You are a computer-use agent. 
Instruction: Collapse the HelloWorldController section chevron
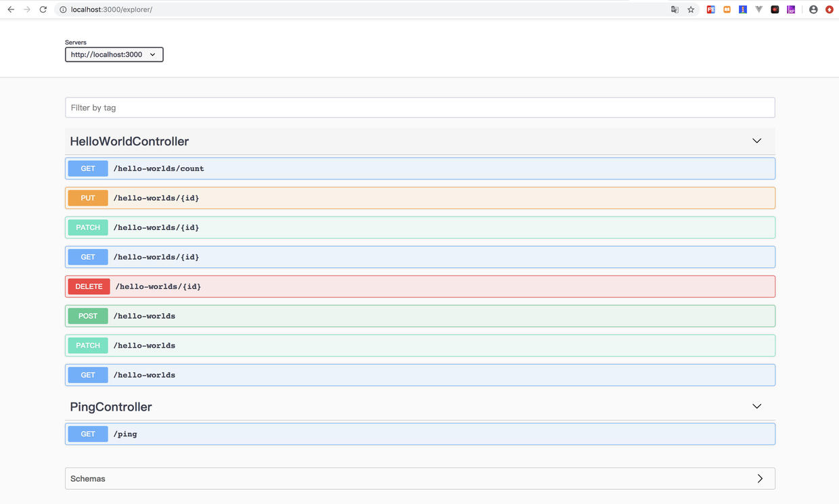[756, 141]
